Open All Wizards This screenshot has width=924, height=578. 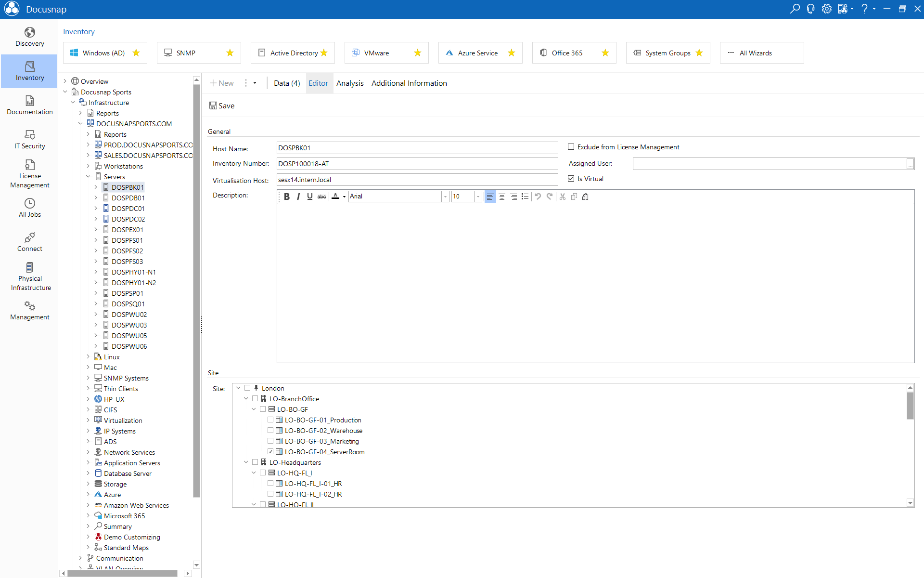[762, 53]
